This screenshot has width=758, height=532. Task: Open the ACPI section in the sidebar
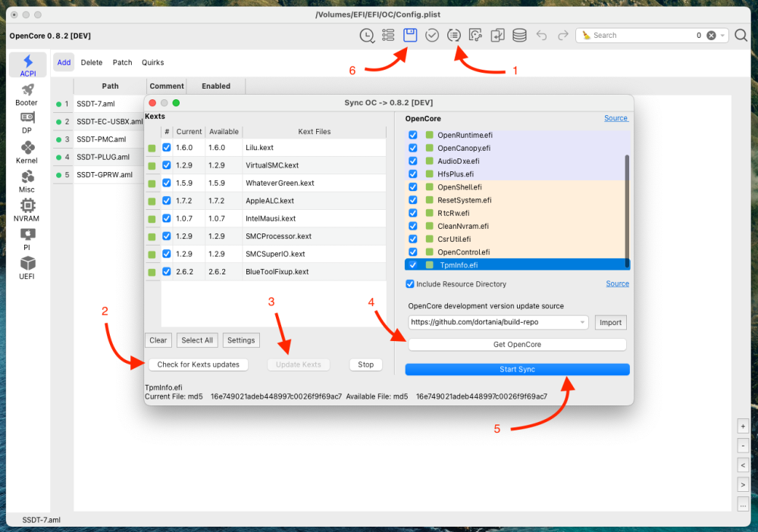(27, 64)
